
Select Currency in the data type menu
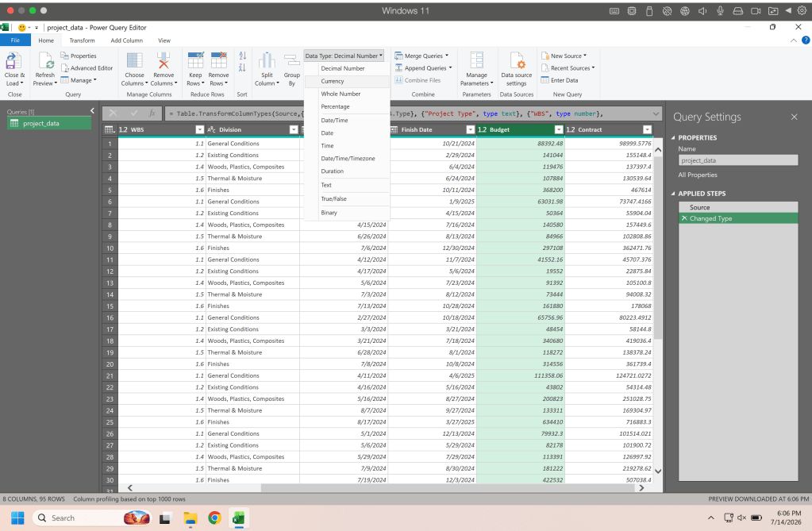tap(347, 81)
